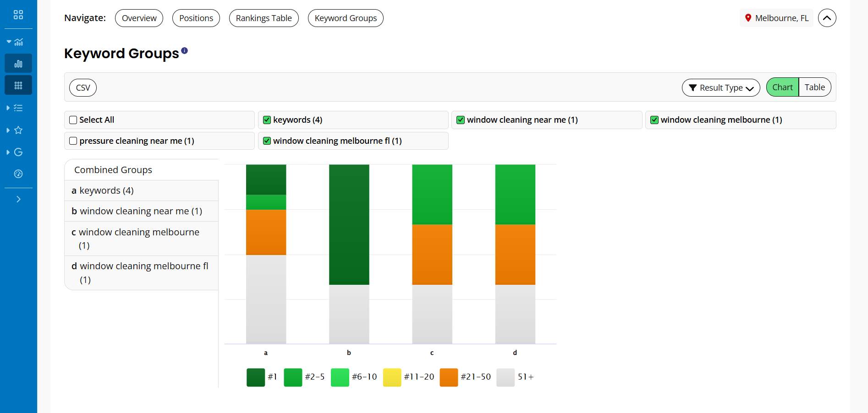Select the keyword groups dots-grid sidebar icon
The width and height of the screenshot is (868, 413).
click(x=18, y=86)
